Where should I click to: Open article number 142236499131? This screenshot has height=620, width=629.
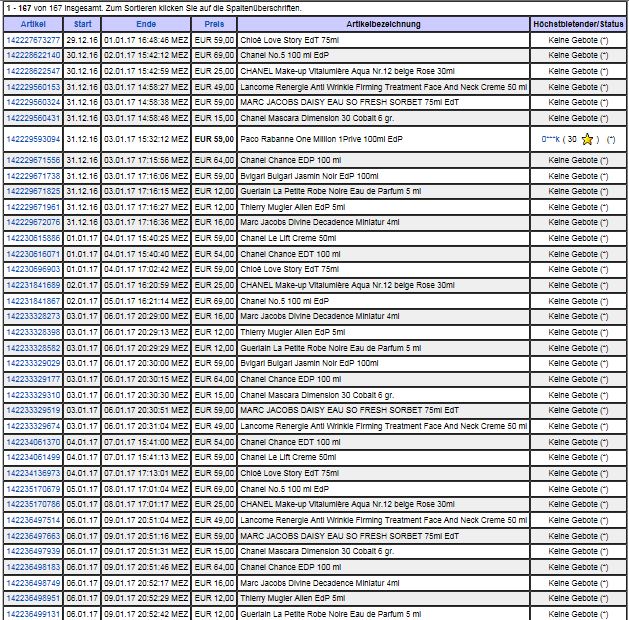click(x=33, y=614)
